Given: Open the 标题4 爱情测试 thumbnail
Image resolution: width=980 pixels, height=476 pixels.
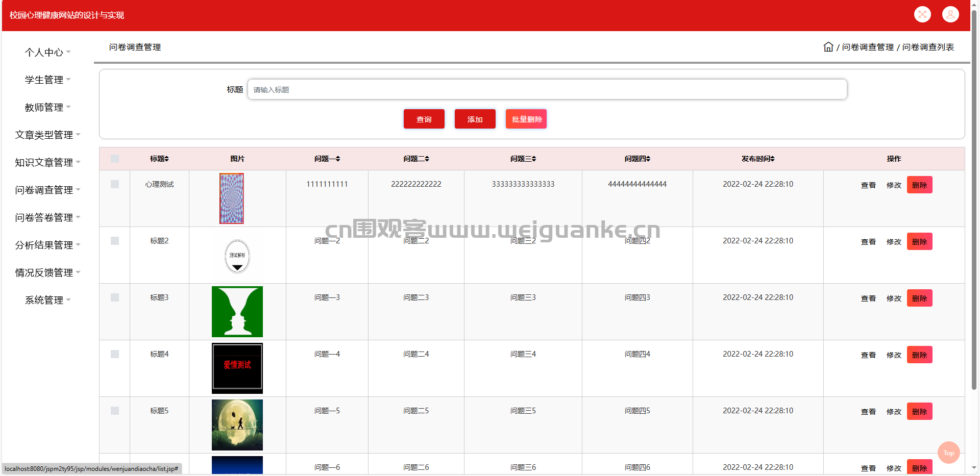Looking at the screenshot, I should (x=237, y=368).
